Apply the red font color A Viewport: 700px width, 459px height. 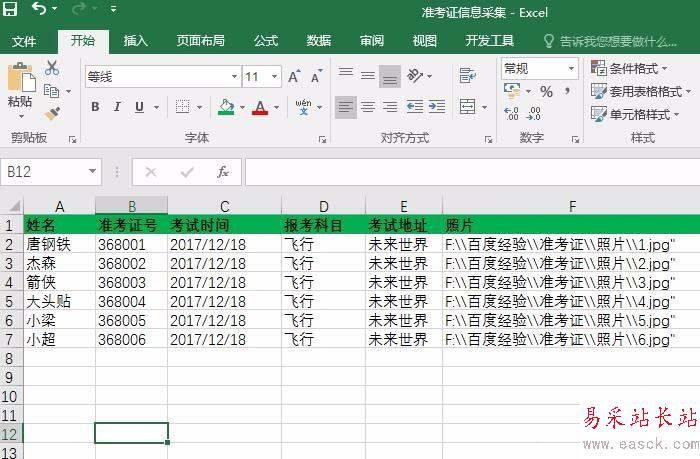(260, 108)
